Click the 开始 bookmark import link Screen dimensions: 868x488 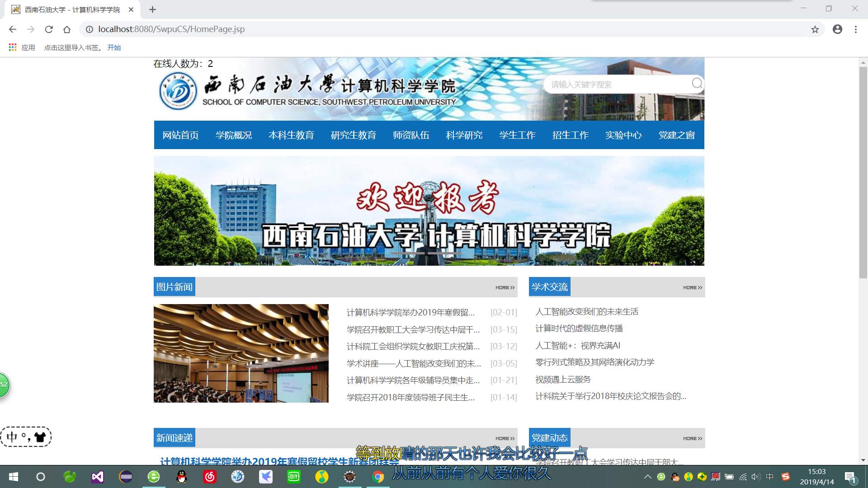coord(114,47)
